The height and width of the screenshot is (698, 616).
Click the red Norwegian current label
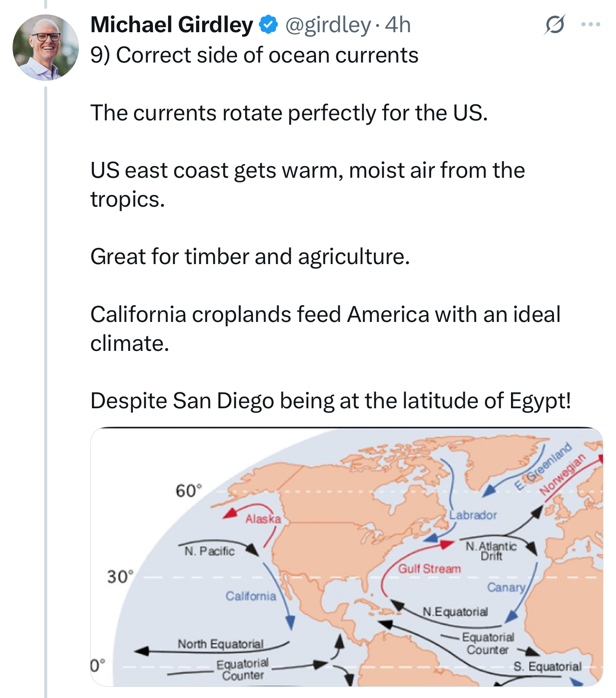[x=562, y=475]
